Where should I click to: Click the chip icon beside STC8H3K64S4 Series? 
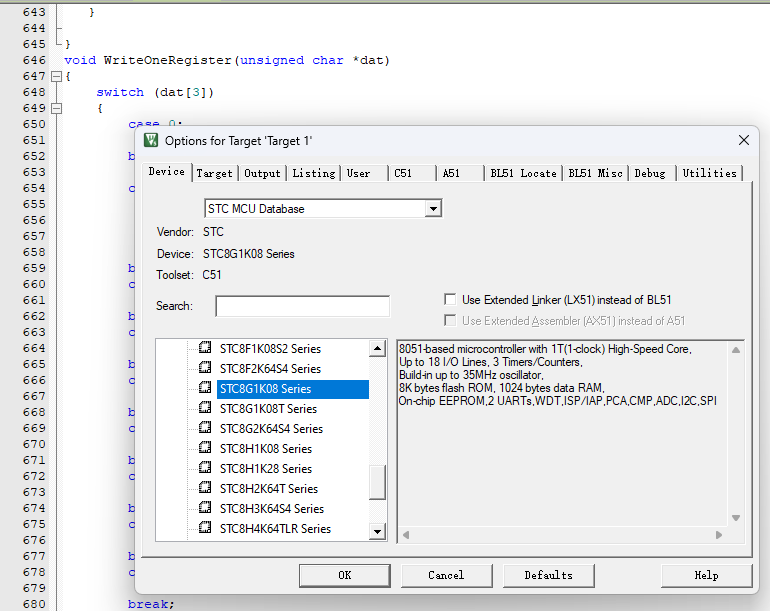(205, 508)
